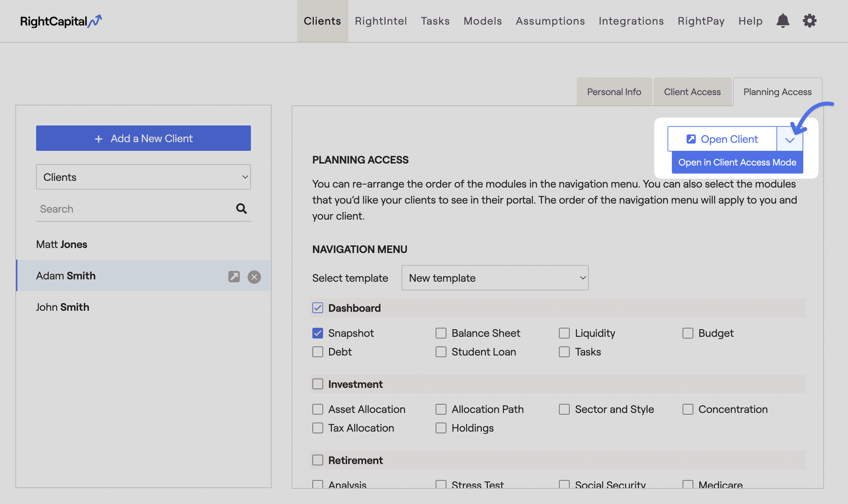848x504 pixels.
Task: Click the search magnifier icon
Action: point(241,208)
